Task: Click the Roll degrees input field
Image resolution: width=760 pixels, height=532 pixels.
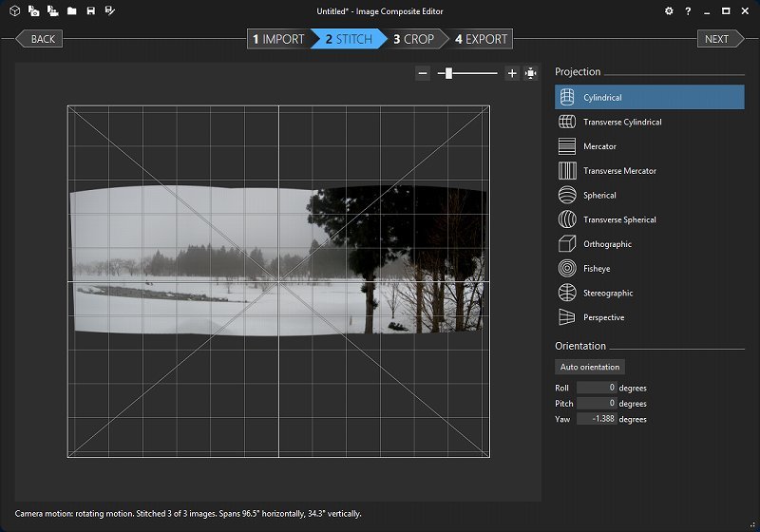Action: point(597,388)
